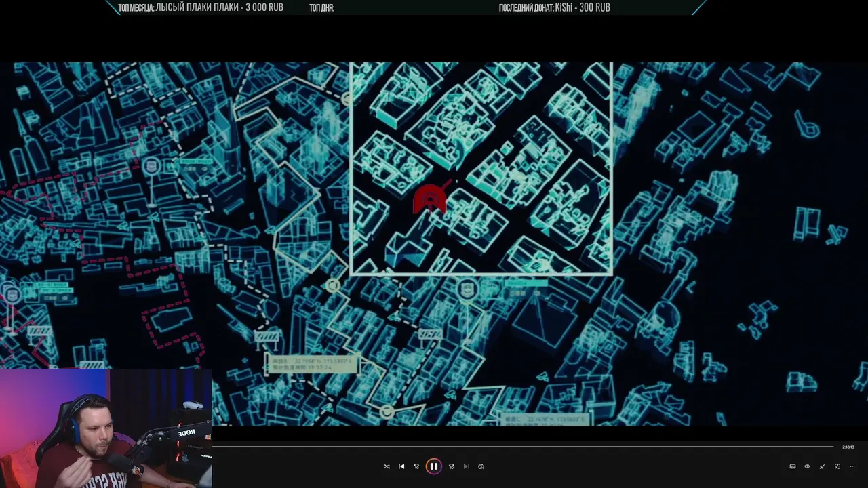This screenshot has height=488, width=868.
Task: Go to the previous track
Action: (x=401, y=466)
